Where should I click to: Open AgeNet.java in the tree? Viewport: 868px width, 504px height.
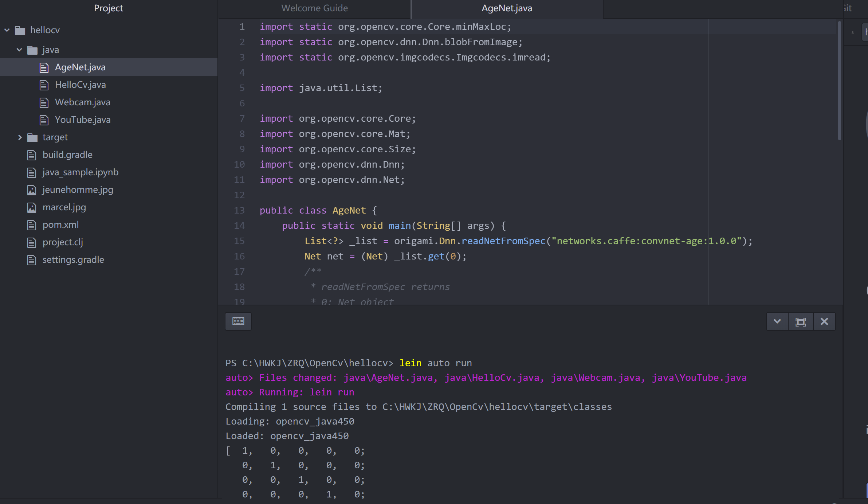(80, 67)
